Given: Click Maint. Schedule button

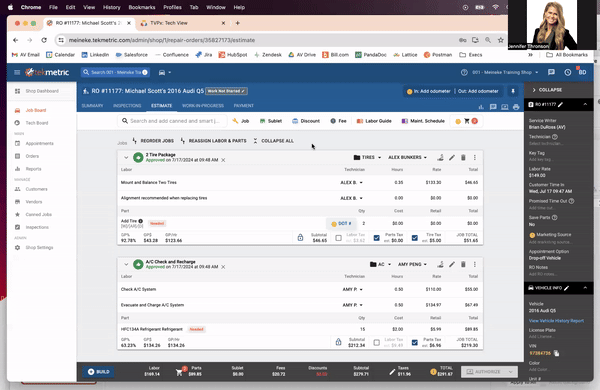Looking at the screenshot, I should [423, 121].
